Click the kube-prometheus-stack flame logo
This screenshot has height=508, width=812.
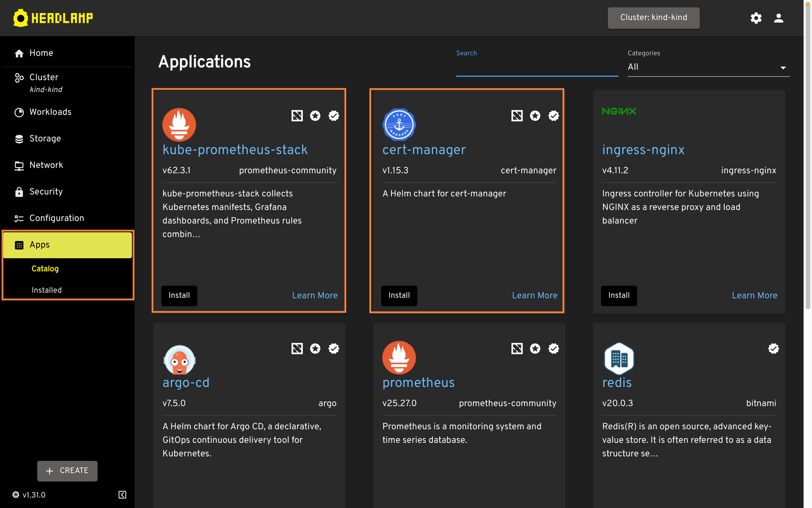[179, 125]
